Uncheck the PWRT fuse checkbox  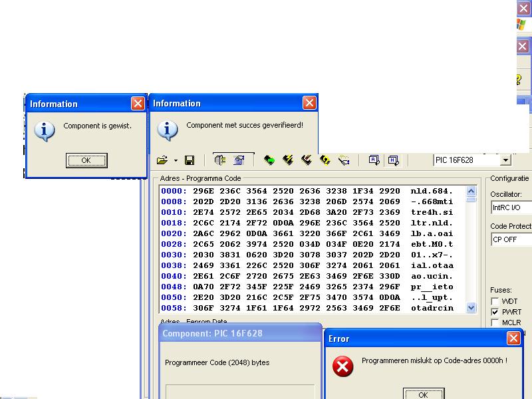point(495,312)
